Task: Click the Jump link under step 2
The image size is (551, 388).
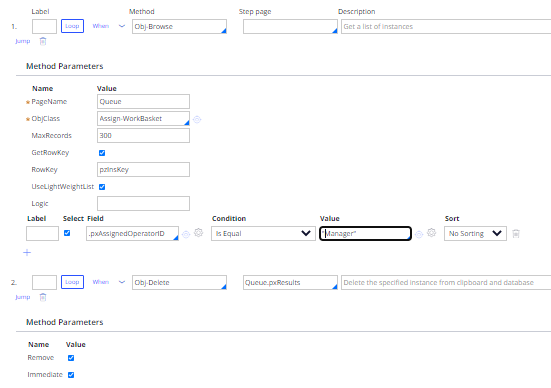Action: pos(23,297)
